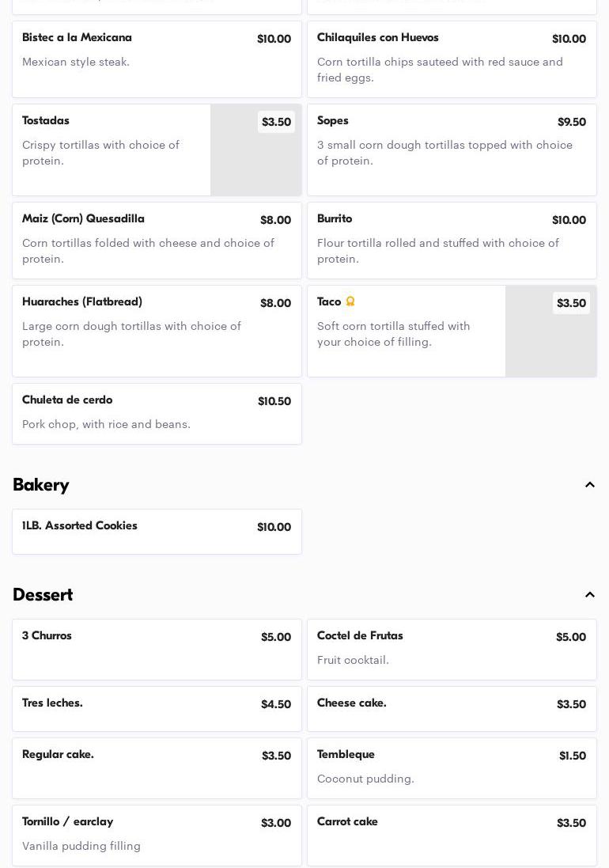Open the Taco image thumbnail
This screenshot has height=868, width=609.
pyautogui.click(x=550, y=339)
